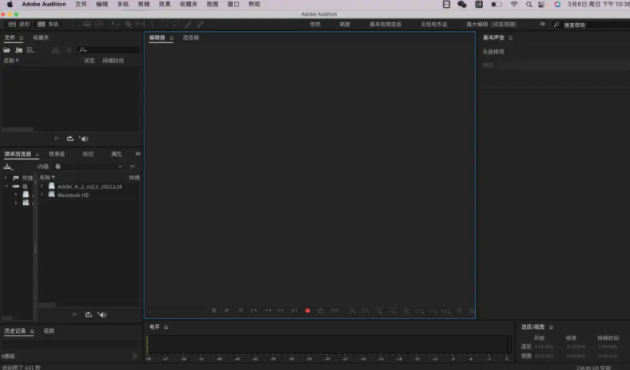Click the open file icon in Files panel

7,50
